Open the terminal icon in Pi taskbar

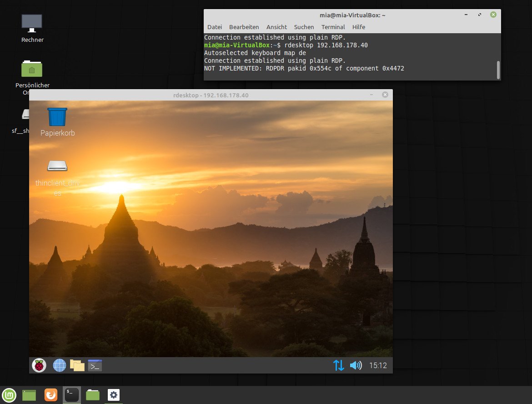(x=95, y=365)
